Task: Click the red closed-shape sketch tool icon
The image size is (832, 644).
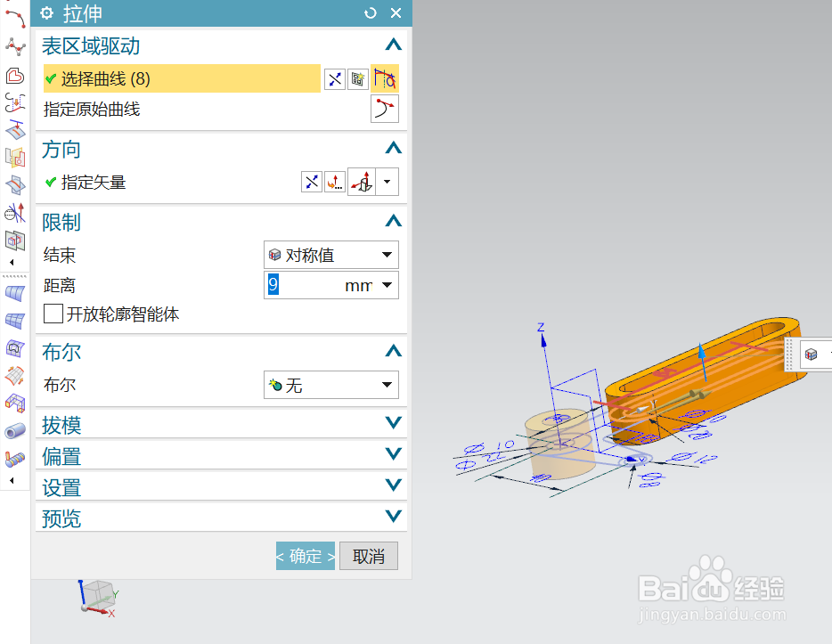Action: click(15, 76)
